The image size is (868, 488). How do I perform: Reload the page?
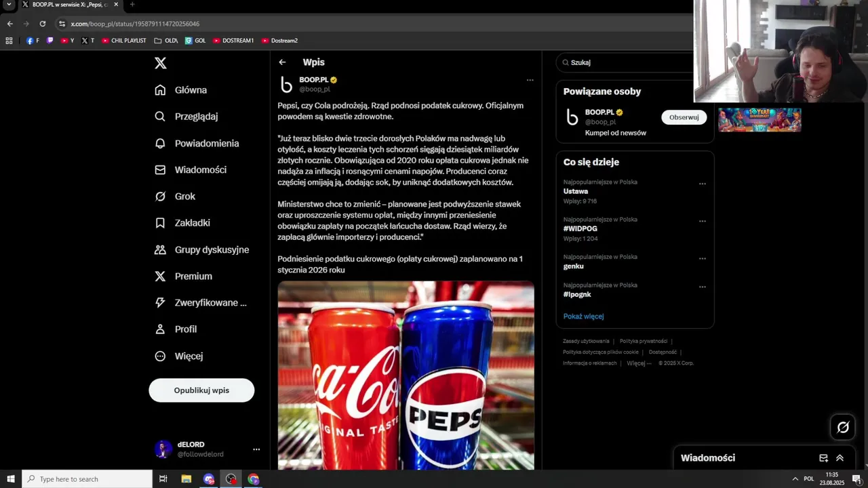[x=42, y=24]
